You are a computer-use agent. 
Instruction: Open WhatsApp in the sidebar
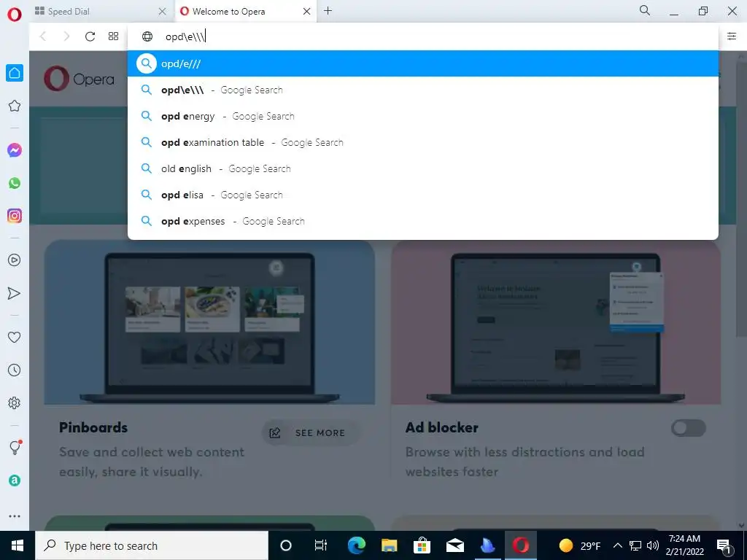pos(15,183)
